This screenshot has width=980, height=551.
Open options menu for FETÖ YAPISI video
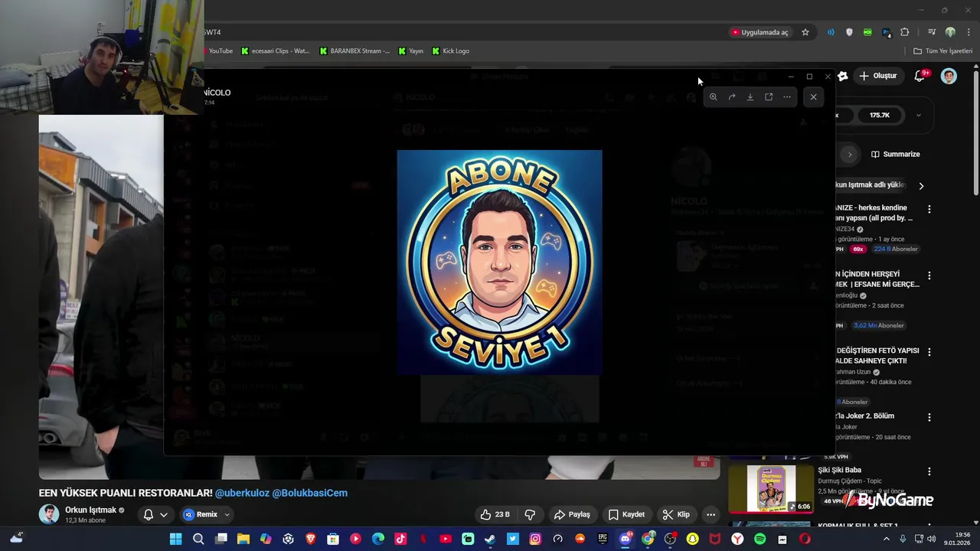(x=929, y=352)
